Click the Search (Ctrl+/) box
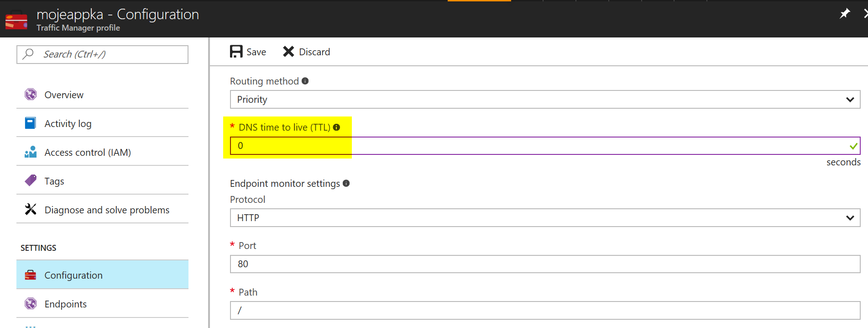The image size is (868, 328). [102, 54]
